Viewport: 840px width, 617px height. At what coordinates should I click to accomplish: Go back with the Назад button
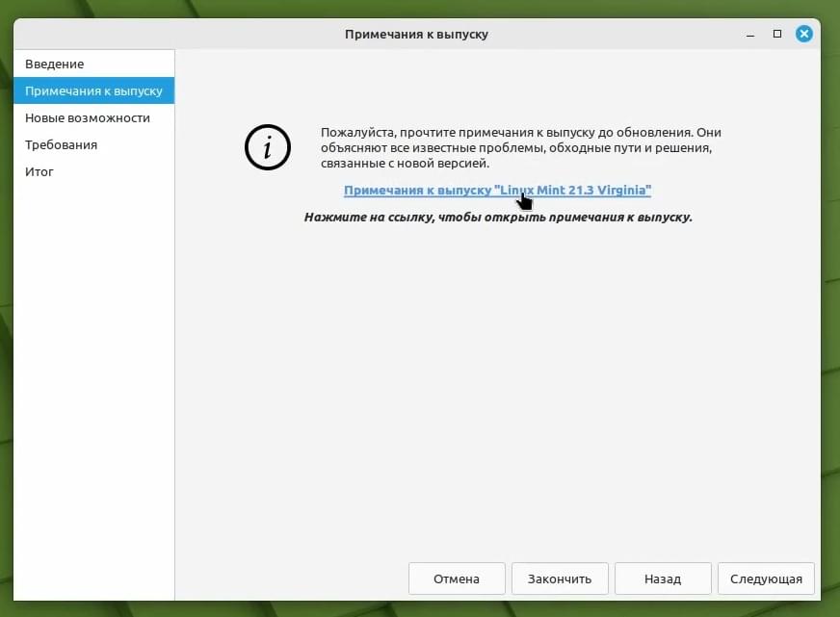(x=663, y=578)
